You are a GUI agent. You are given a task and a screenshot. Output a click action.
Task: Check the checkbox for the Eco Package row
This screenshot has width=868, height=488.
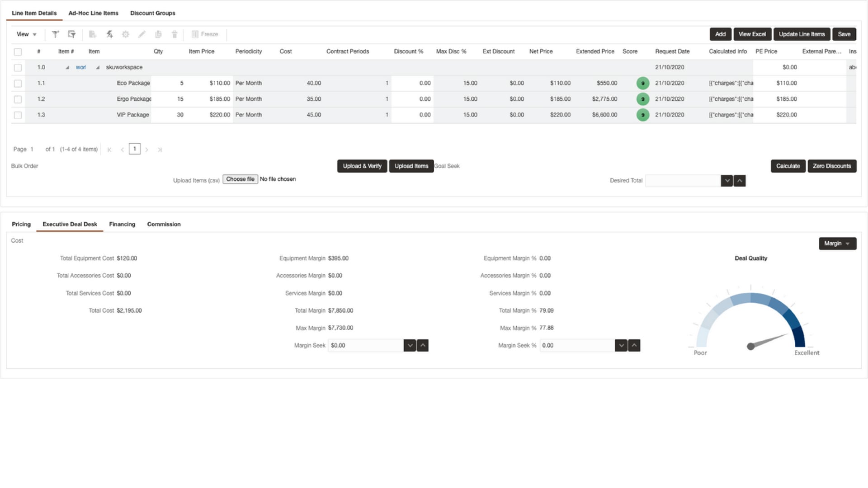[x=18, y=83]
